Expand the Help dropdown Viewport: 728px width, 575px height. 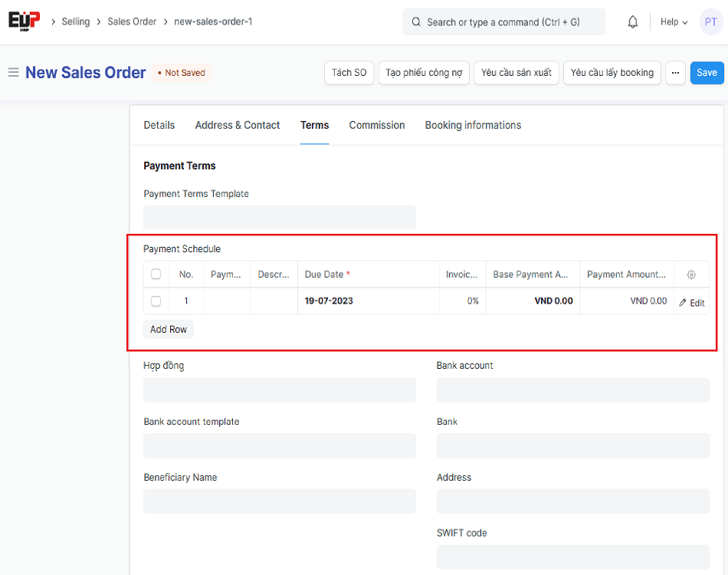[674, 22]
